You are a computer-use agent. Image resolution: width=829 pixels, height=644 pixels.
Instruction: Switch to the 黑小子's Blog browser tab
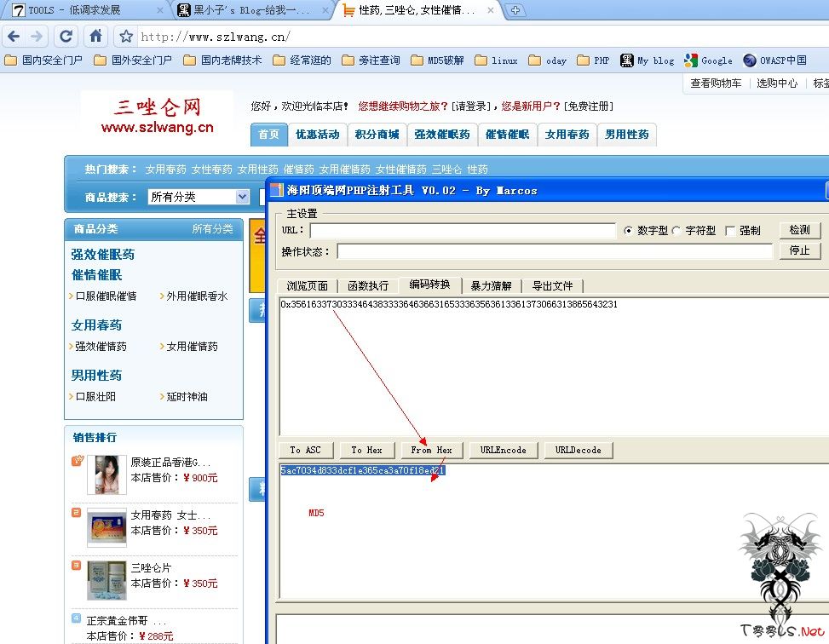pyautogui.click(x=251, y=10)
